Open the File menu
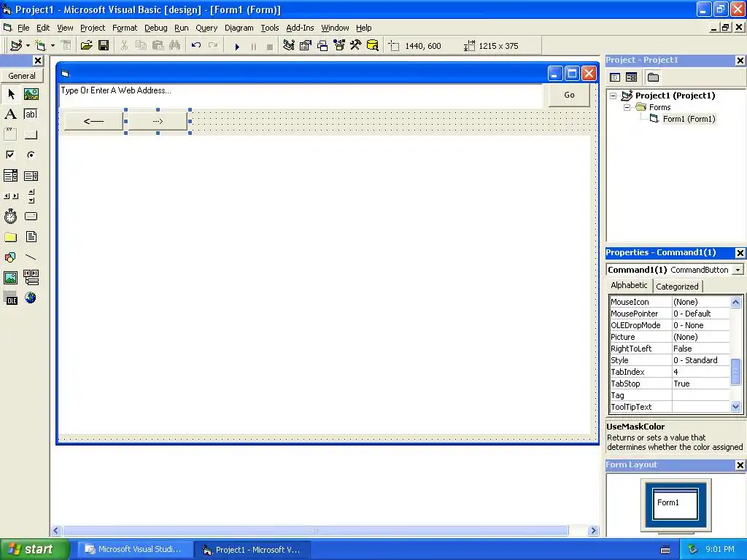747x560 pixels. [23, 28]
